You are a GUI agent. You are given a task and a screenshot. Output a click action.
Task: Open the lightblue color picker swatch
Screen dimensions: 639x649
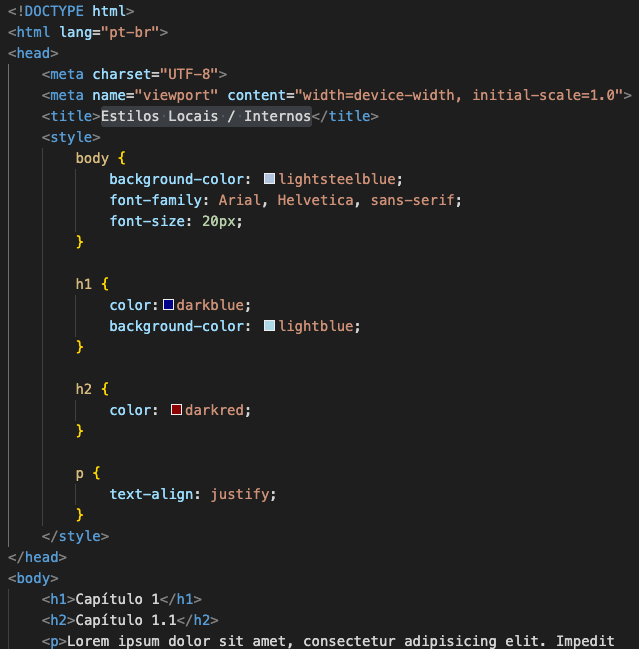(x=269, y=326)
